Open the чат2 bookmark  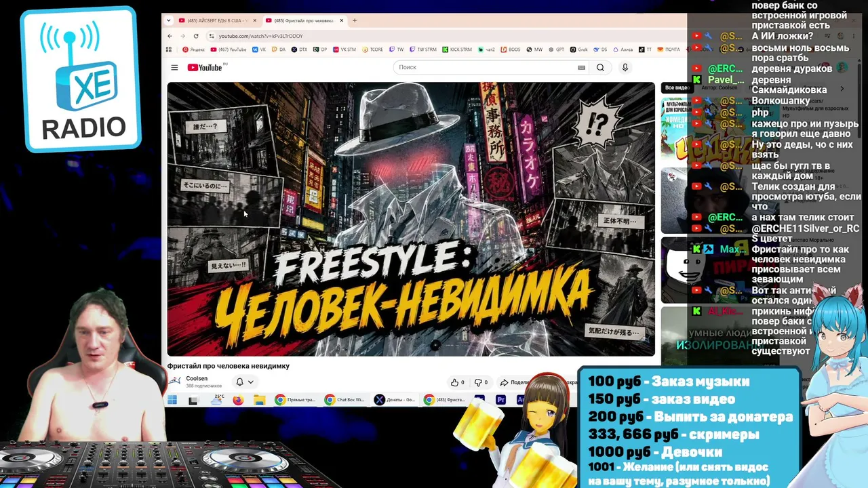point(486,49)
